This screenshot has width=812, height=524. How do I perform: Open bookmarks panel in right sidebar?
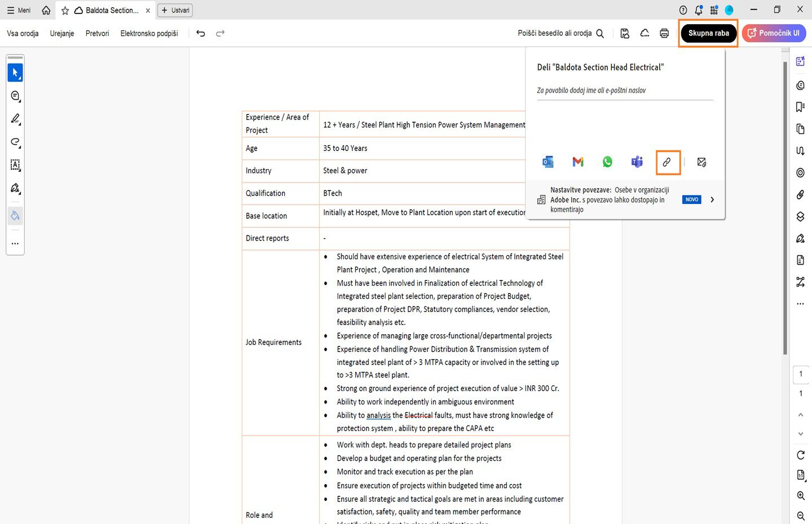coord(800,107)
